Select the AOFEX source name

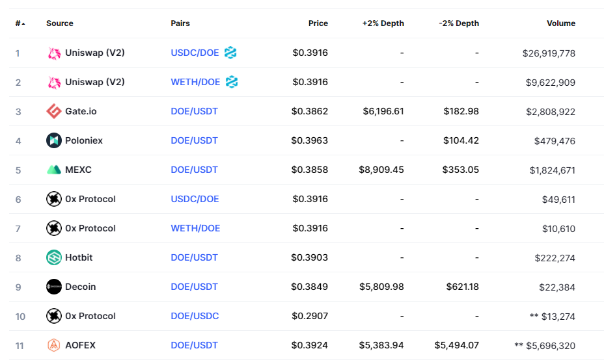click(x=80, y=345)
